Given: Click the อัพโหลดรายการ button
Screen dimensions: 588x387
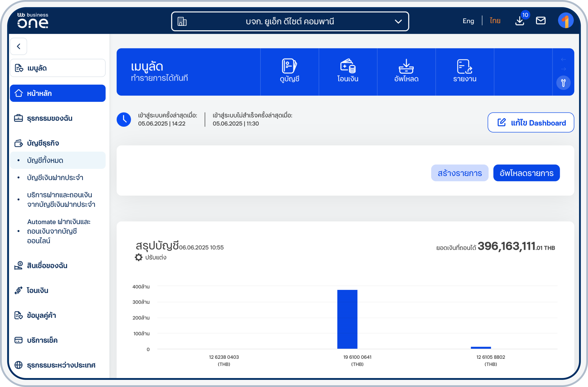Looking at the screenshot, I should 526,173.
